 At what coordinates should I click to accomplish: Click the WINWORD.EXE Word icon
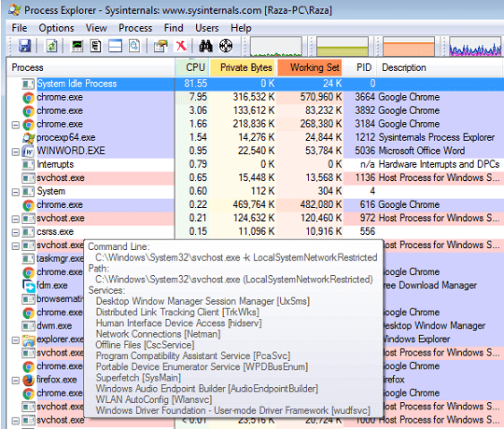click(28, 151)
